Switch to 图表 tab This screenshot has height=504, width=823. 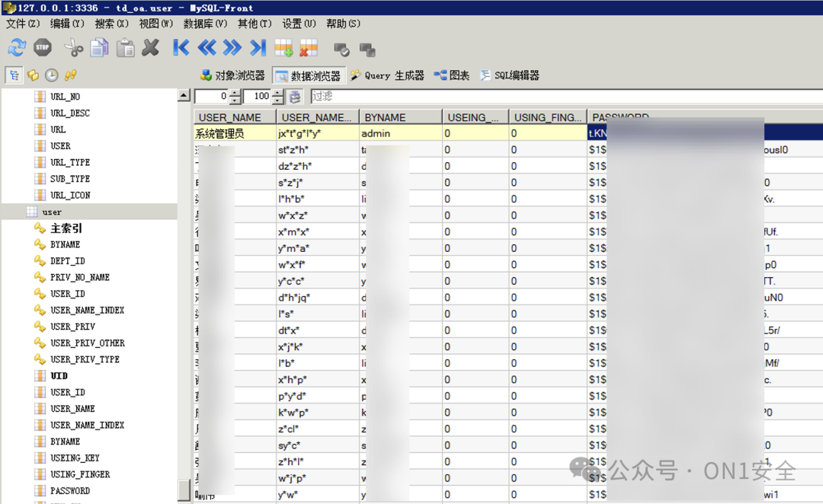click(x=452, y=75)
